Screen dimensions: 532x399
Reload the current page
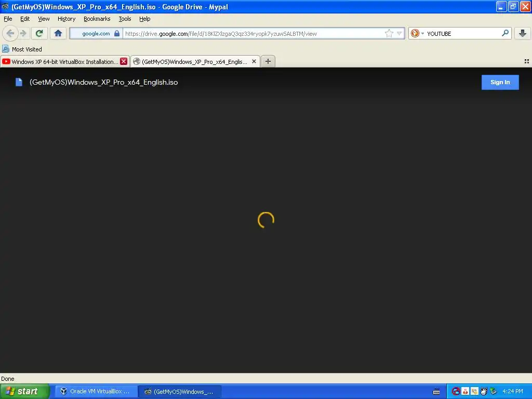tap(39, 33)
